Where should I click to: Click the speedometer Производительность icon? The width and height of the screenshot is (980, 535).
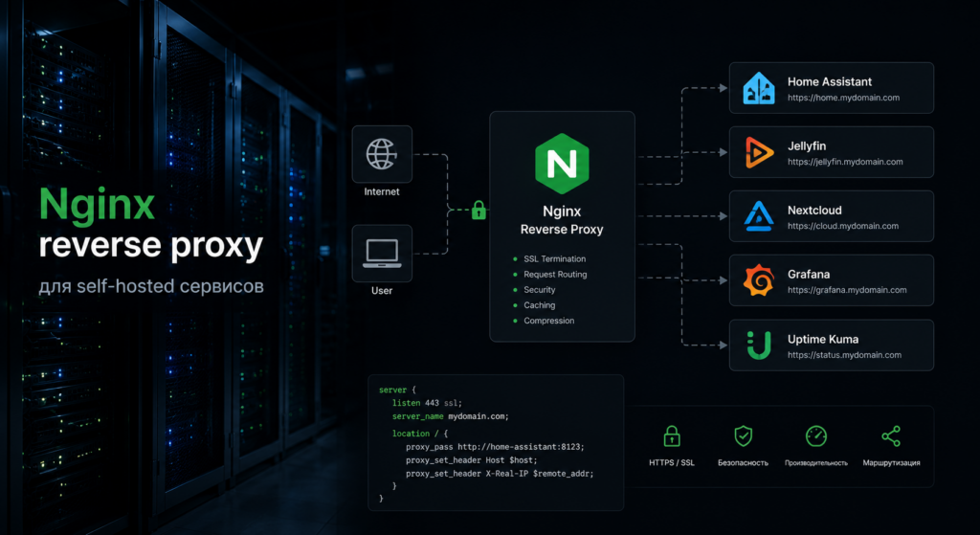pyautogui.click(x=816, y=436)
